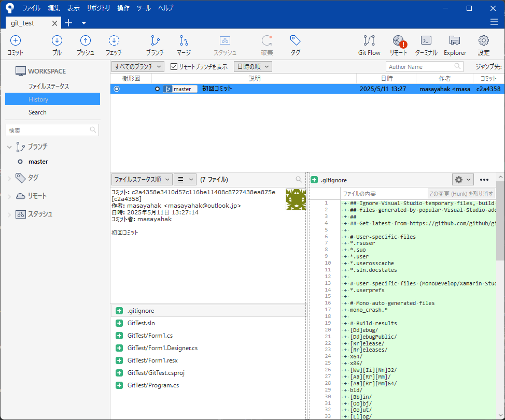The image size is (505, 420).
Task: Open the diff gear settings dropdown
Action: [x=463, y=180]
